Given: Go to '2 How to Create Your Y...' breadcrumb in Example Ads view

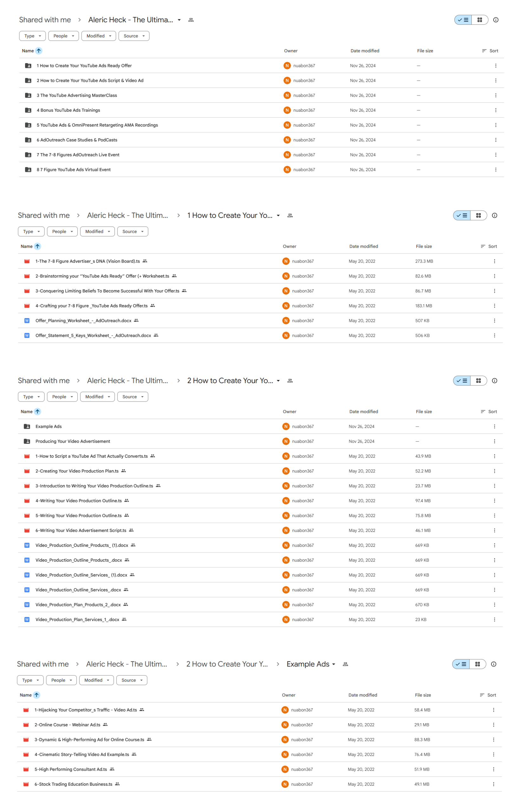Looking at the screenshot, I should pos(227,664).
